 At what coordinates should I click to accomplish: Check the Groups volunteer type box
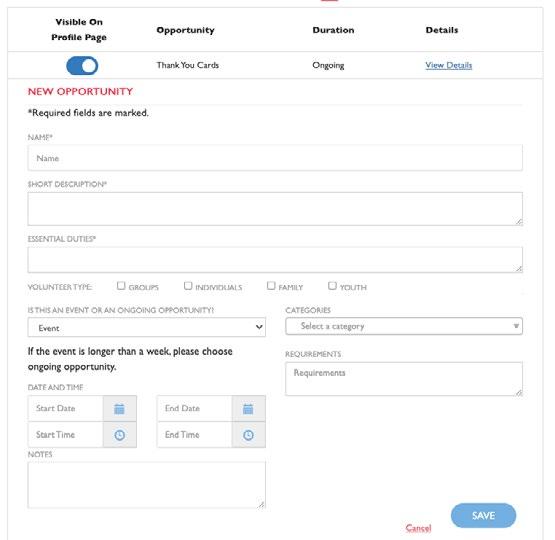pos(121,286)
